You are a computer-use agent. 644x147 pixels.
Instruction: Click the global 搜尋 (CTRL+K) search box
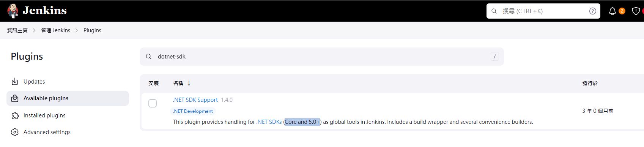coord(543,11)
